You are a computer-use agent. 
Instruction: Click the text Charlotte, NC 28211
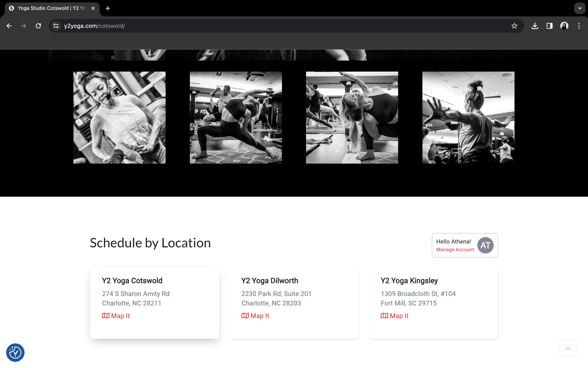[131, 303]
